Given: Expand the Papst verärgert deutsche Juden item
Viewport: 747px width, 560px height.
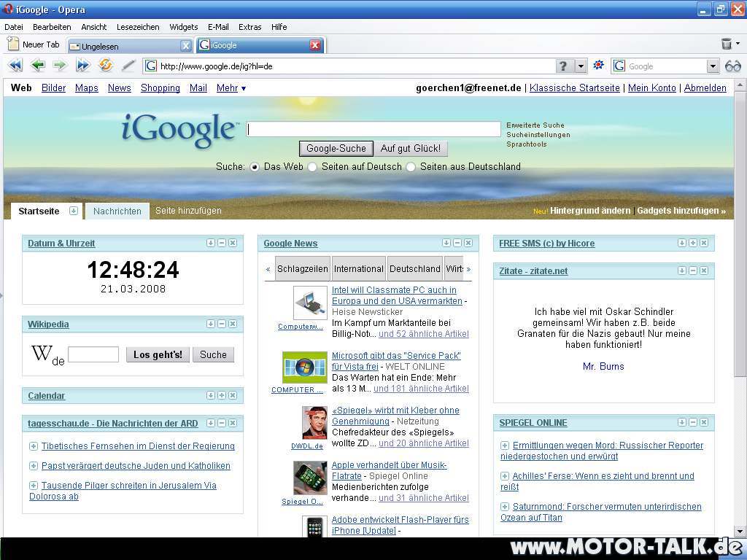Looking at the screenshot, I should (34, 466).
